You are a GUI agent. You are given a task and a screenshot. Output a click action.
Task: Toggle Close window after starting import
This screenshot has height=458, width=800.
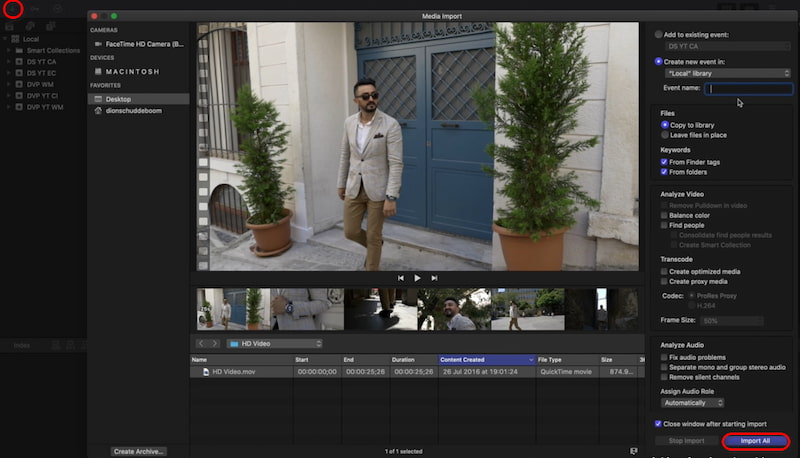(658, 424)
